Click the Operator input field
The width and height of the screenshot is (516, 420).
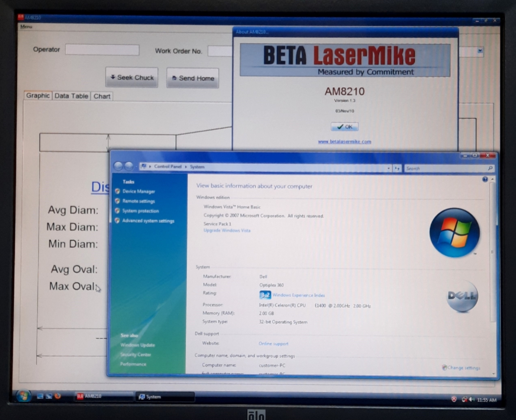(x=102, y=49)
